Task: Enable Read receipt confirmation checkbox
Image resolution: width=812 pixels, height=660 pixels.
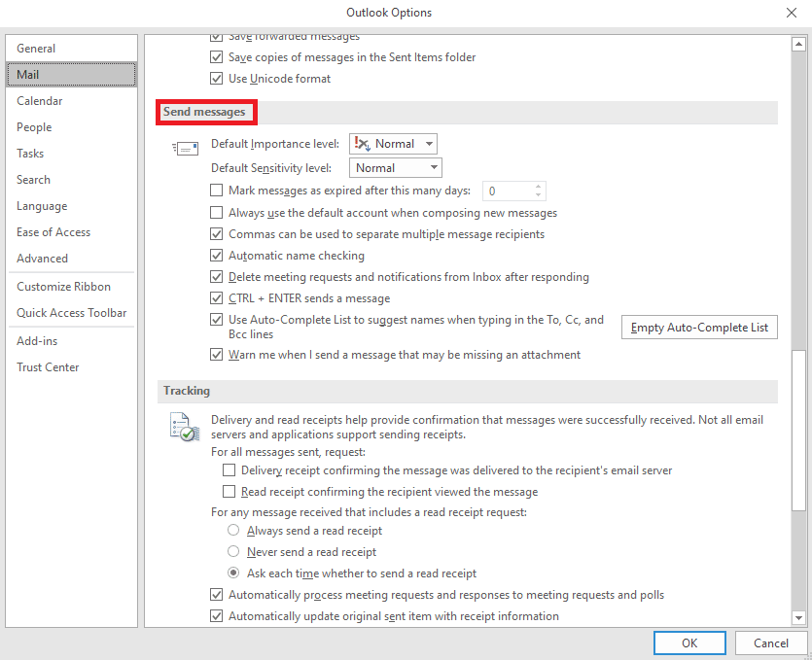Action: click(229, 491)
